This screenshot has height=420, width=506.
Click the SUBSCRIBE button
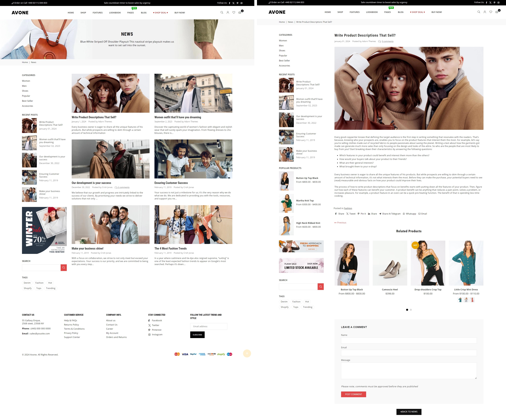pyautogui.click(x=197, y=335)
